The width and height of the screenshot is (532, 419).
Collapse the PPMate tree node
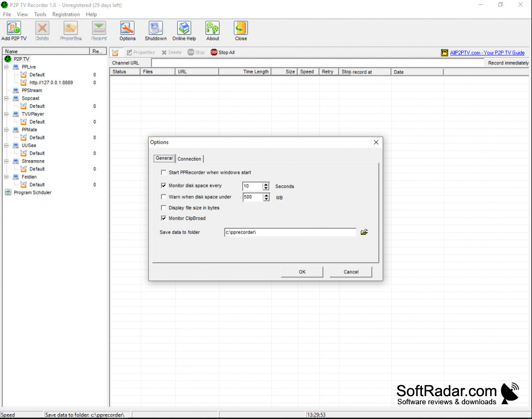click(6, 130)
